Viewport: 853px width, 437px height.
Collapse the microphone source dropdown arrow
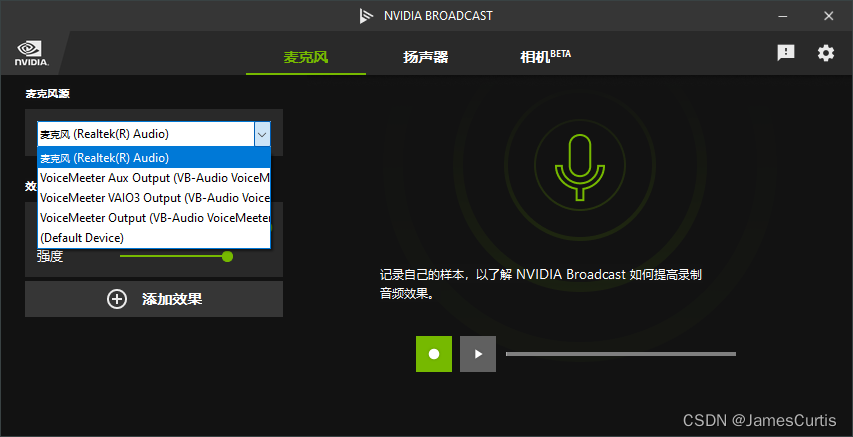coord(262,134)
